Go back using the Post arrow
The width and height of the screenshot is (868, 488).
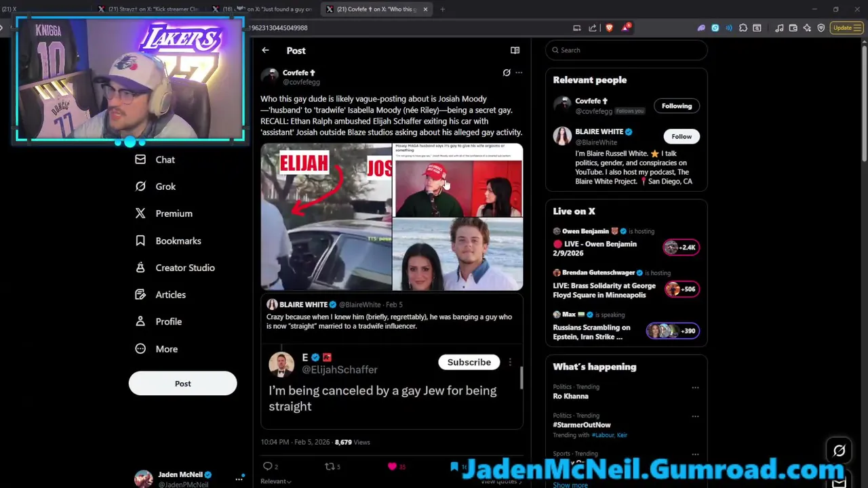point(265,50)
